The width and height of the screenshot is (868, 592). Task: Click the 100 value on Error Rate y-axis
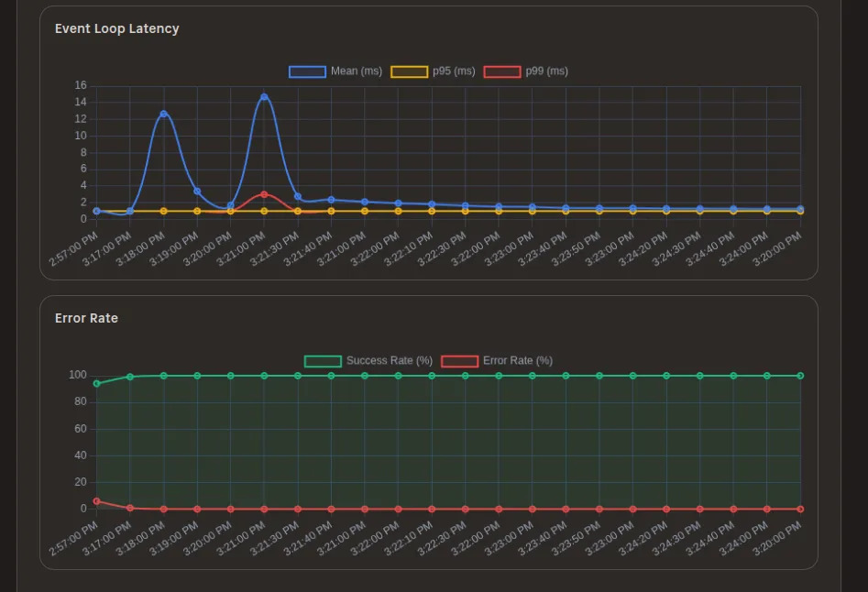80,374
